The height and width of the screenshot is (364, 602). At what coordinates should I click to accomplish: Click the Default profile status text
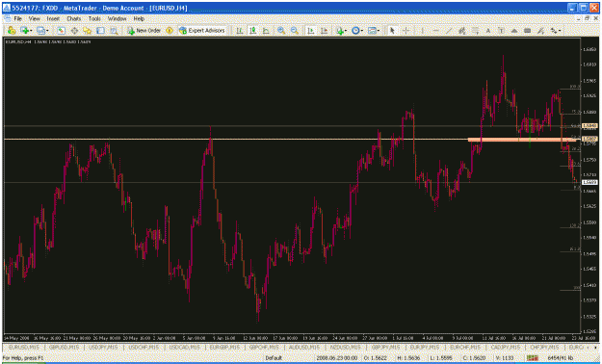[x=274, y=358]
